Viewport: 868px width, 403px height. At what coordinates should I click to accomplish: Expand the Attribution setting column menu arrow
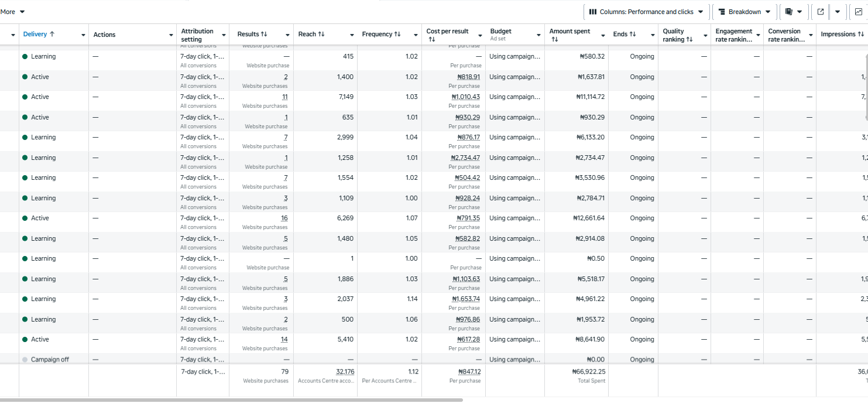click(224, 35)
